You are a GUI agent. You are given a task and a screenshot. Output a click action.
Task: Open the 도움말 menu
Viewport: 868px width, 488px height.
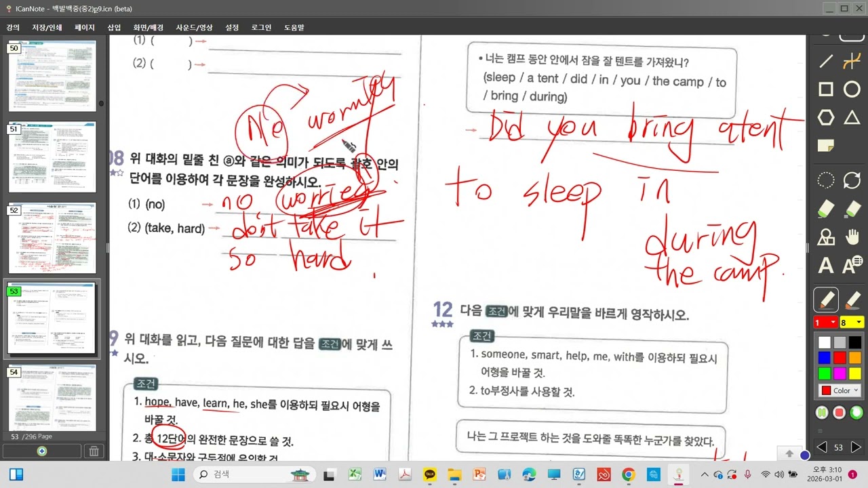coord(294,28)
